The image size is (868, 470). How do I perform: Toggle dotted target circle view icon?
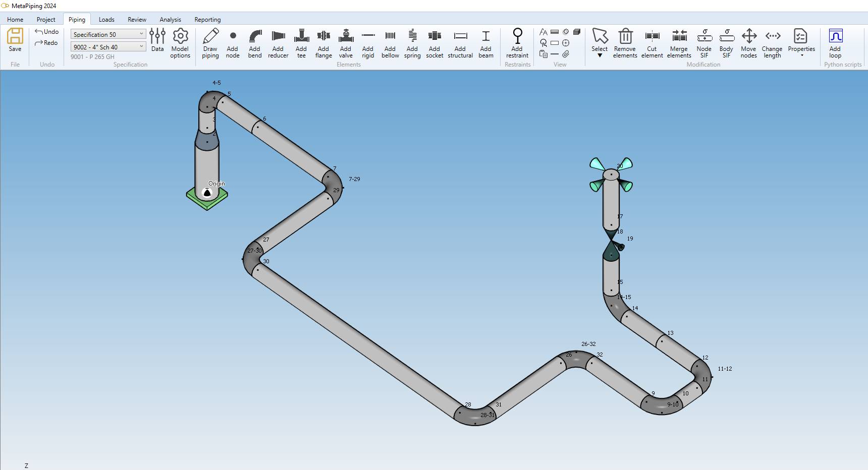[566, 43]
